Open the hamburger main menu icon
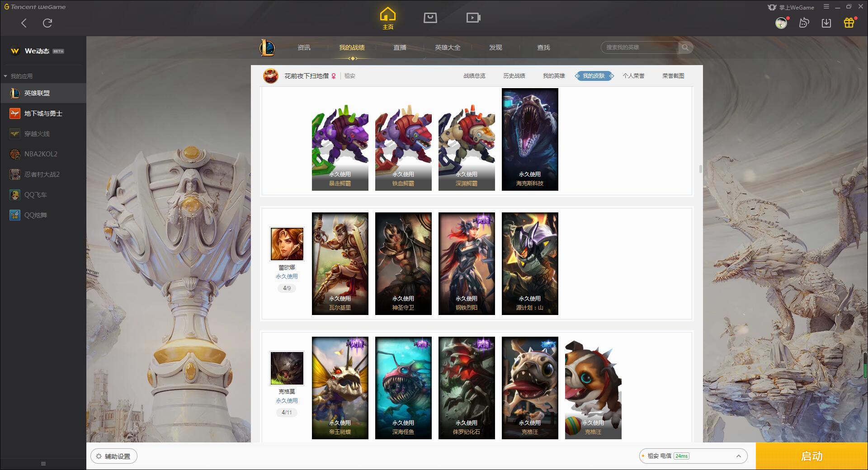This screenshot has height=470, width=868. 826,7
